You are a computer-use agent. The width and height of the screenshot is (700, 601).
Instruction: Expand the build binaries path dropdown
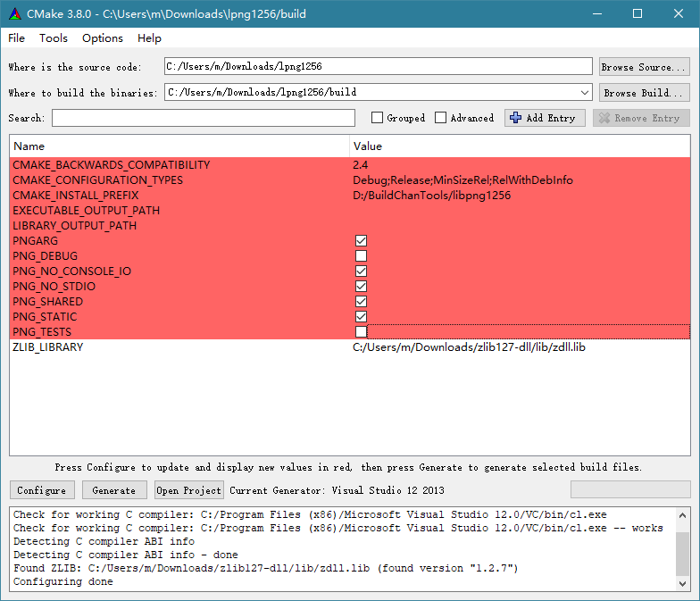coord(584,92)
